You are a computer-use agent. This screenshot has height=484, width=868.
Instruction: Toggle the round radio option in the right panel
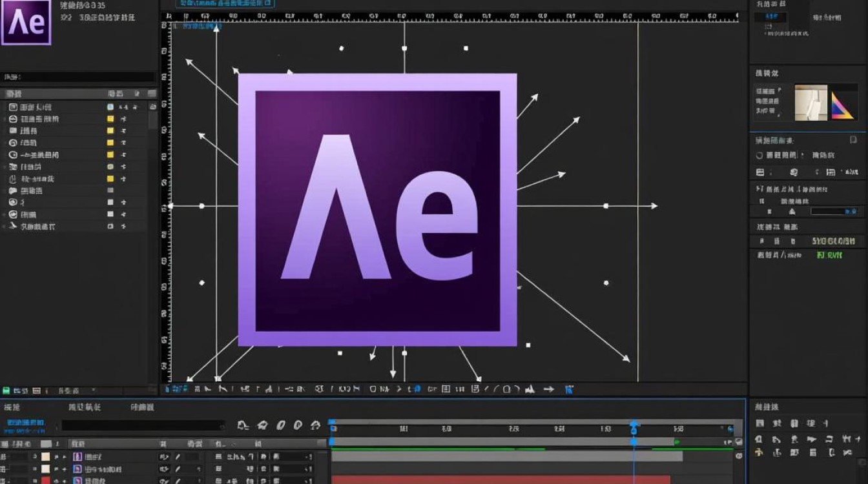[759, 155]
